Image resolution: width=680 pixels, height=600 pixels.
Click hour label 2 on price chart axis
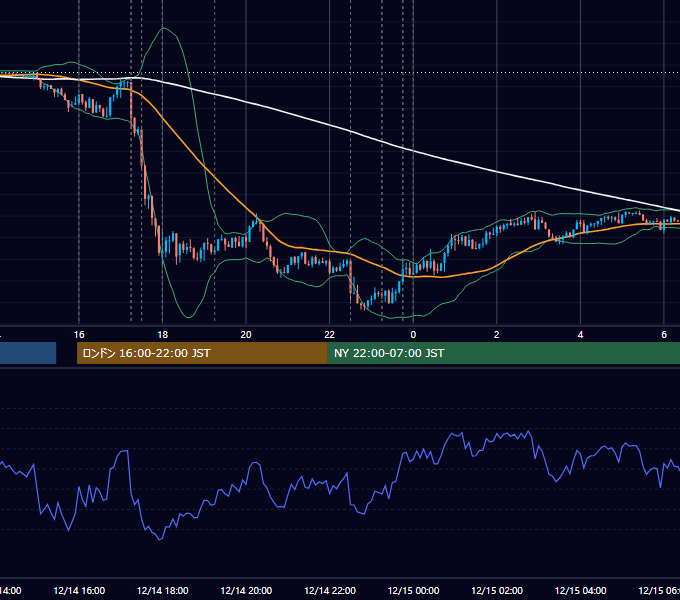[497, 335]
